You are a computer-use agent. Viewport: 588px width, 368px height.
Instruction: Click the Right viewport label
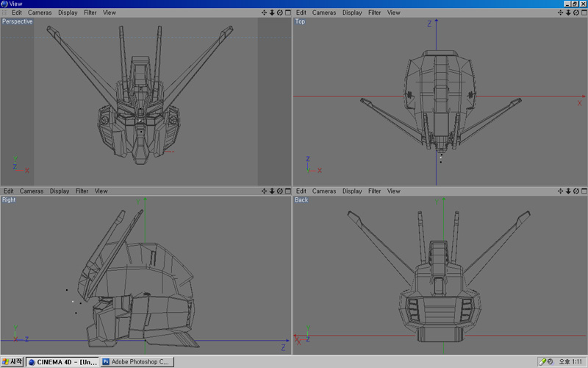(x=9, y=199)
